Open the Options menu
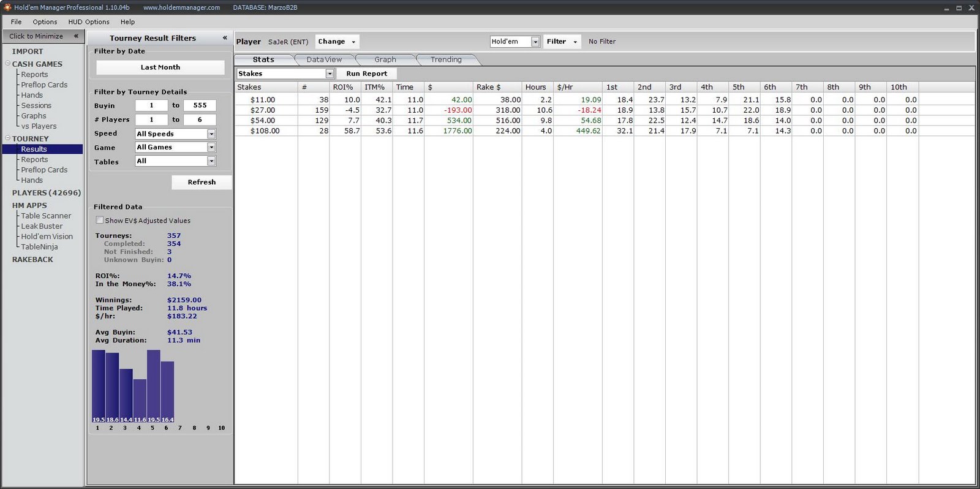 (45, 21)
